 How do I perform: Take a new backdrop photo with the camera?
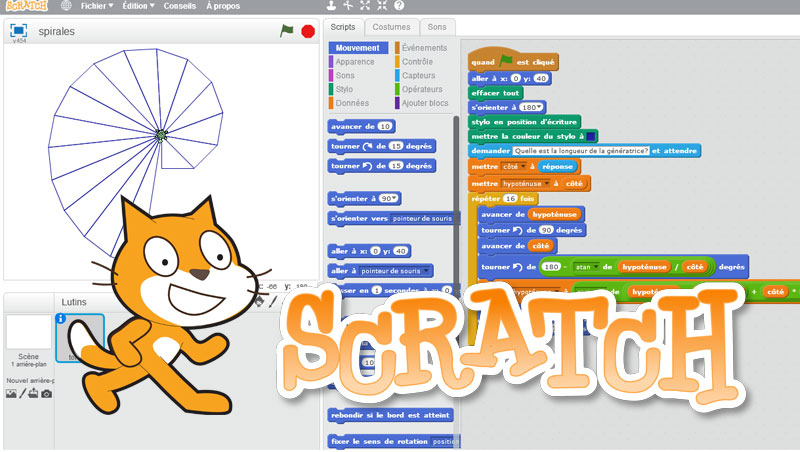(46, 394)
